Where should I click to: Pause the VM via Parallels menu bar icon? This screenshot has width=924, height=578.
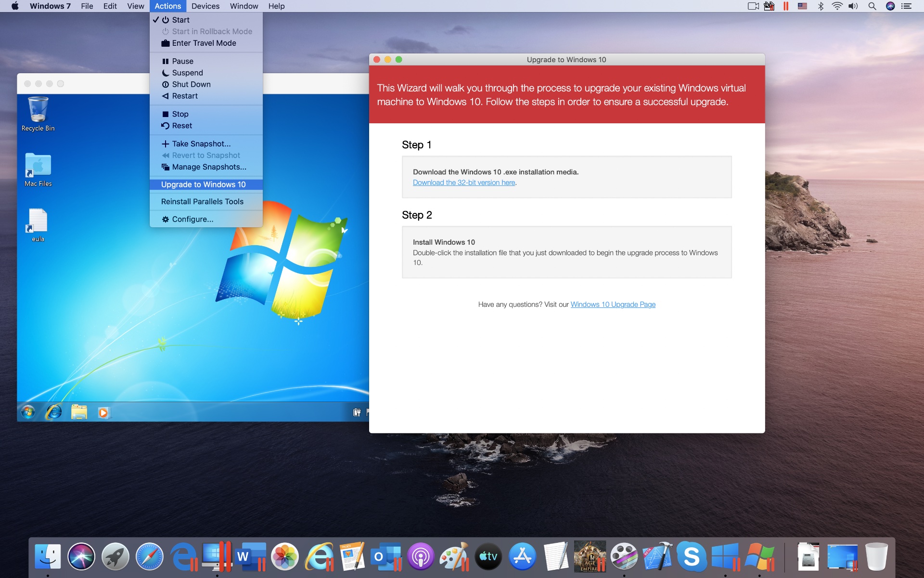click(x=786, y=6)
